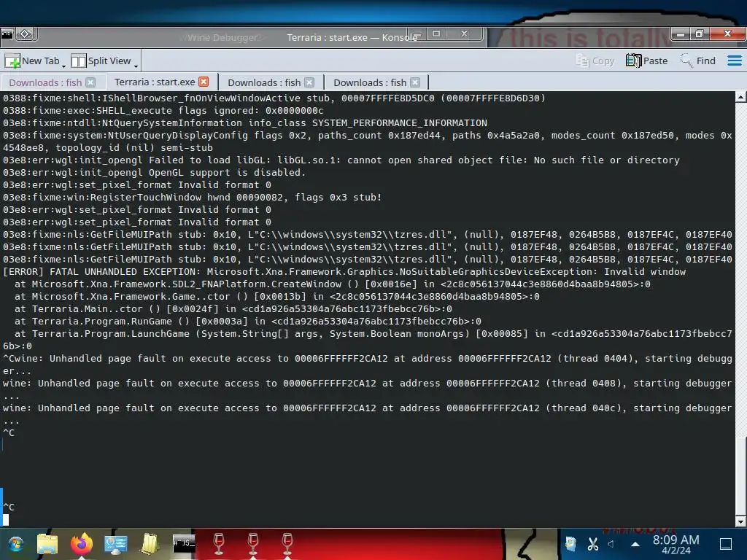
Task: Click the Copy toolbar icon
Action: 595,61
